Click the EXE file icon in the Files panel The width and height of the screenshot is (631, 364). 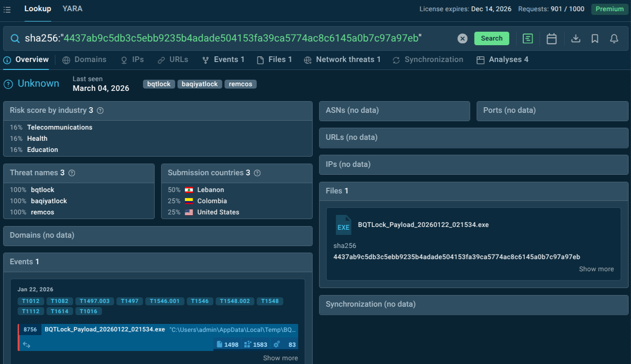pyautogui.click(x=343, y=225)
